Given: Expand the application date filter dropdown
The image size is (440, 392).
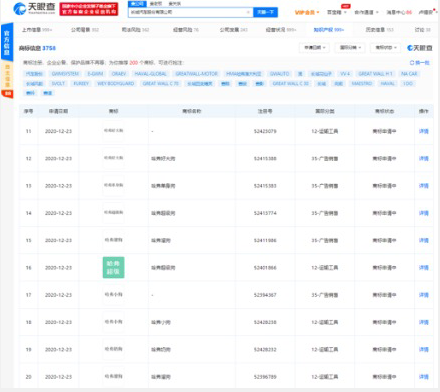Looking at the screenshot, I should [314, 48].
